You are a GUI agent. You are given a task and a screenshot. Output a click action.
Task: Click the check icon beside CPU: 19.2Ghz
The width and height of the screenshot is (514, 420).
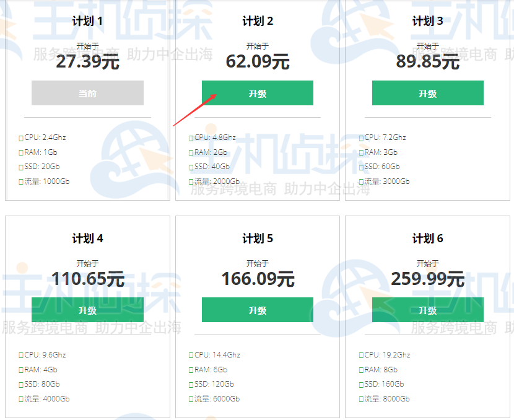(x=361, y=355)
